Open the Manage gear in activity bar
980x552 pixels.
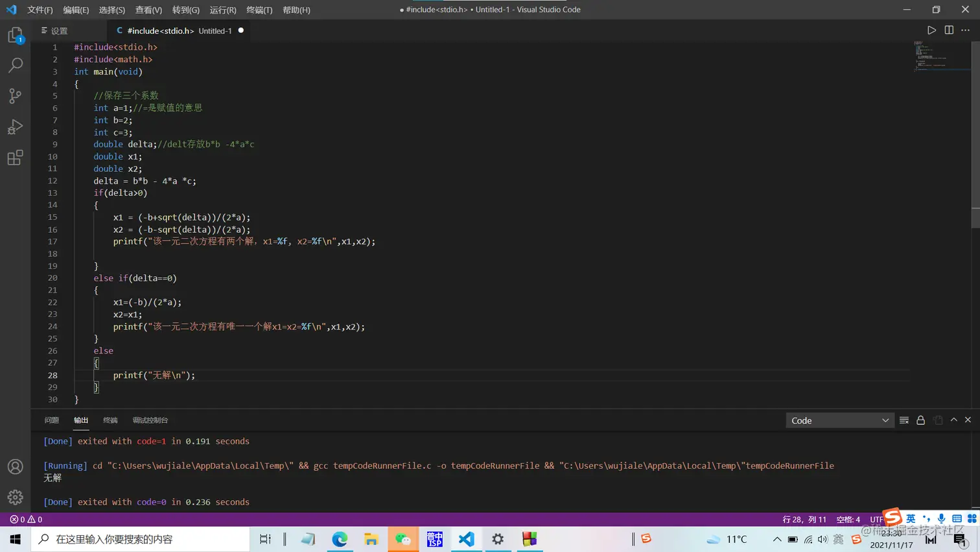[15, 498]
